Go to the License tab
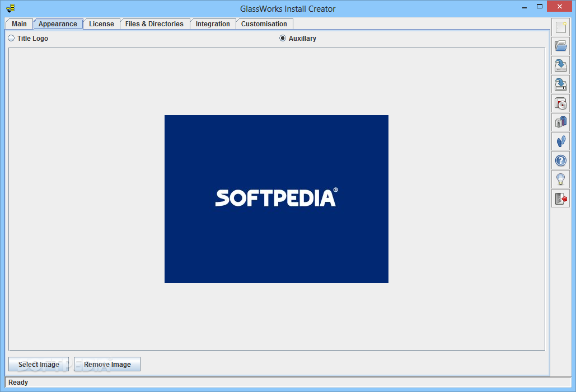The width and height of the screenshot is (576, 392). tap(101, 24)
